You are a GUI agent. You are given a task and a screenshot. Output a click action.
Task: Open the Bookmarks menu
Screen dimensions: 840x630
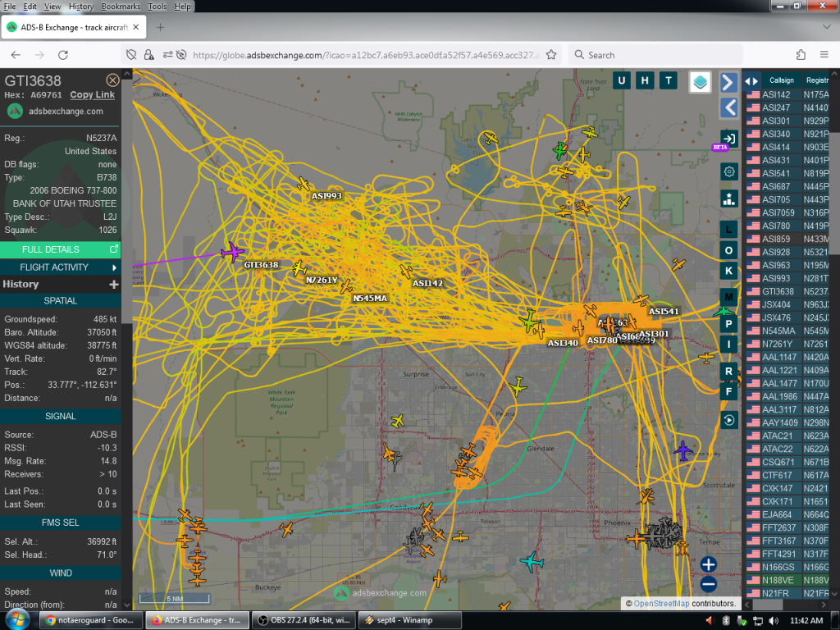click(x=121, y=7)
